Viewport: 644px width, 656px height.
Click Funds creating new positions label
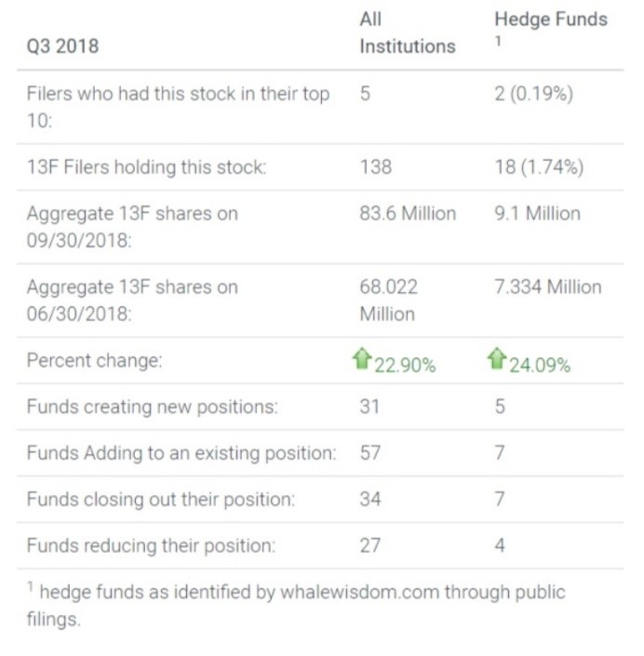[x=154, y=407]
